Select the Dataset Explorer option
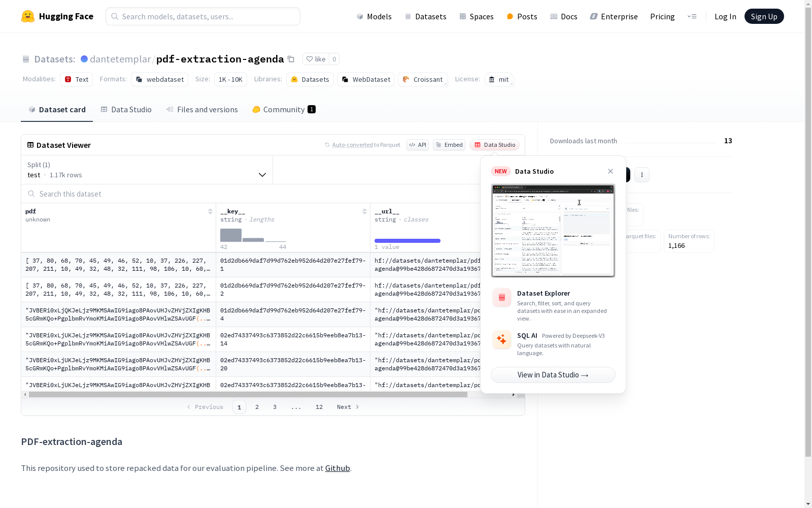 click(553, 305)
